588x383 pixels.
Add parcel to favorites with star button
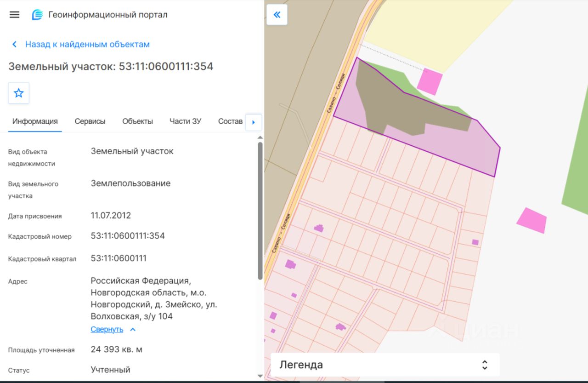tap(19, 93)
